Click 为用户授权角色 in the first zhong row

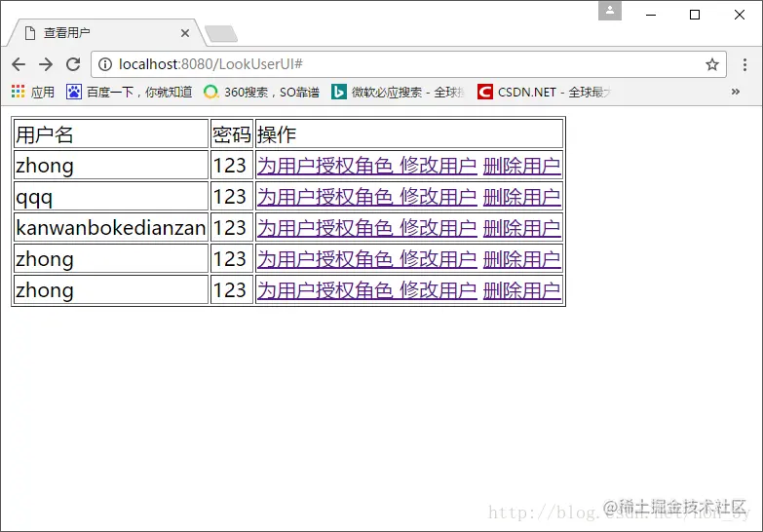[325, 166]
